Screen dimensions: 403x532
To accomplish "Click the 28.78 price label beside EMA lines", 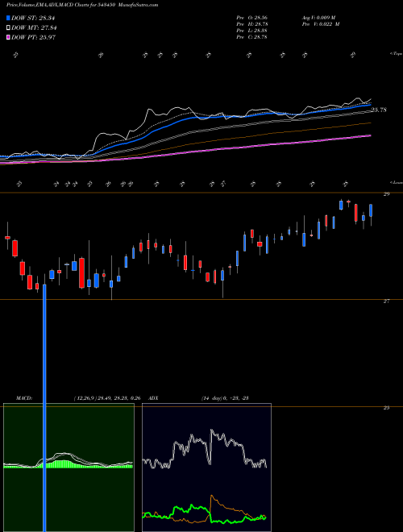I will [379, 110].
